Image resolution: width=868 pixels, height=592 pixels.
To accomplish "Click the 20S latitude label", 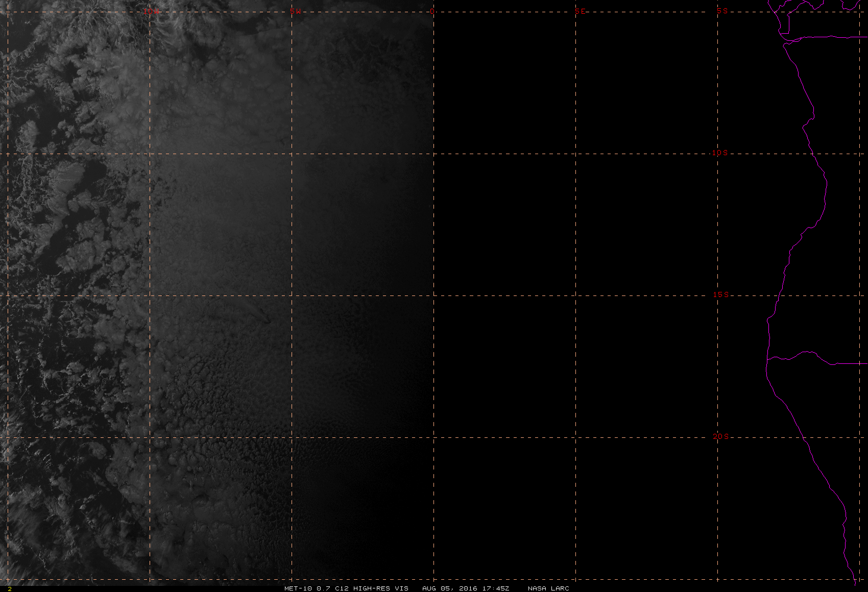I will [x=721, y=436].
